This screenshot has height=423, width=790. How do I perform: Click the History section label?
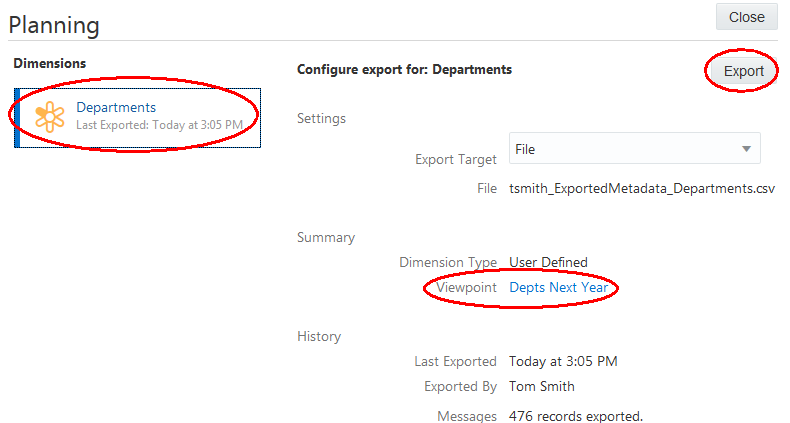tap(319, 337)
